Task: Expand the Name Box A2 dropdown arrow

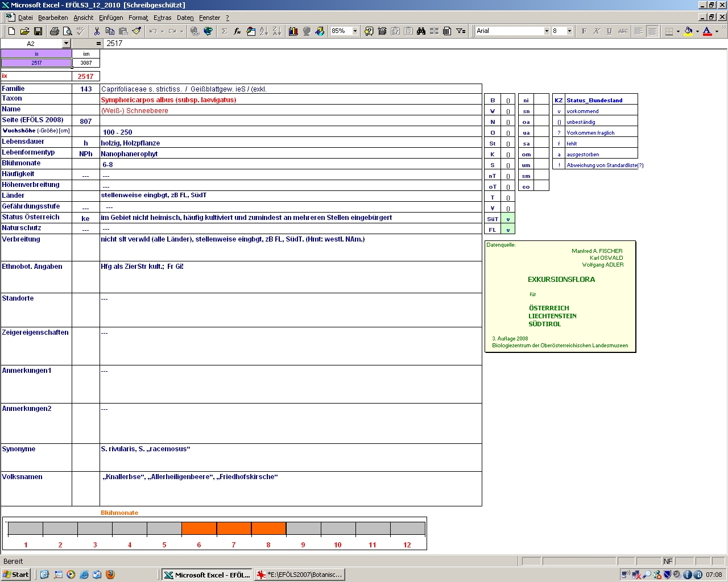Action: (x=66, y=44)
